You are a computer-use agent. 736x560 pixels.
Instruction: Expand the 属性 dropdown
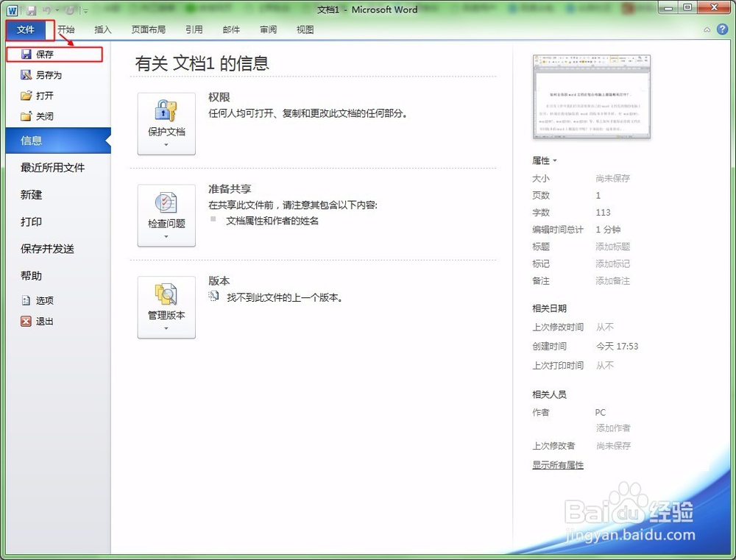click(545, 160)
